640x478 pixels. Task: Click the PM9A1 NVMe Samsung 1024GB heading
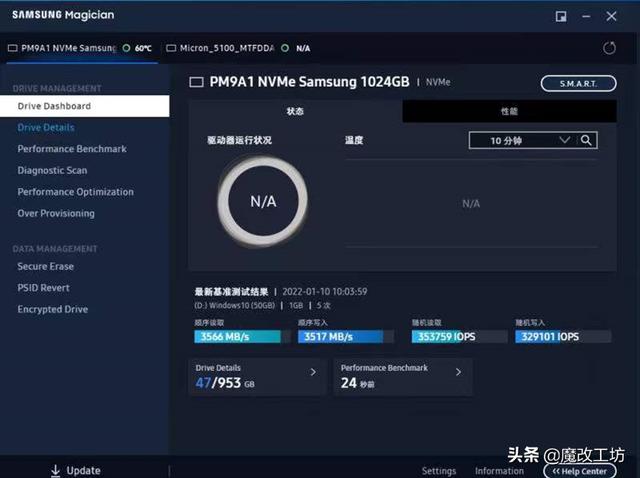[x=309, y=82]
